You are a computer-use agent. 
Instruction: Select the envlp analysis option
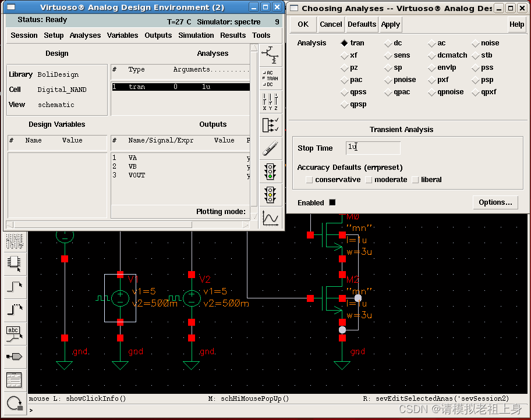432,67
